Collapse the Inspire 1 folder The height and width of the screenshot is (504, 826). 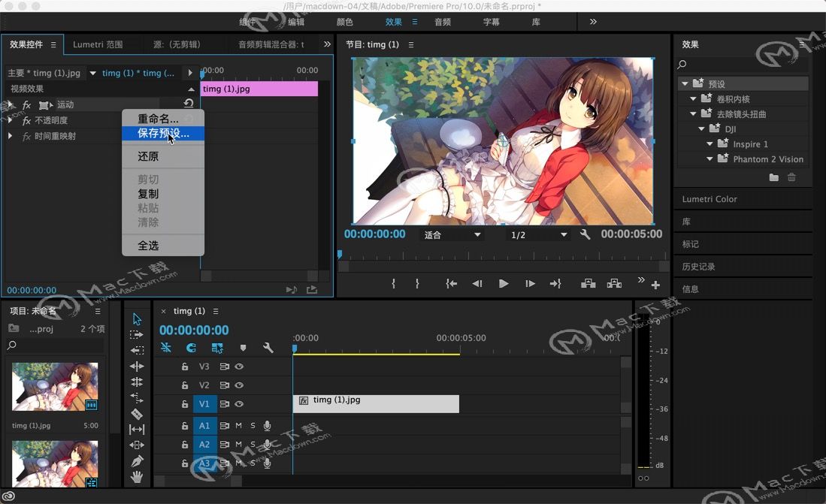(x=710, y=143)
